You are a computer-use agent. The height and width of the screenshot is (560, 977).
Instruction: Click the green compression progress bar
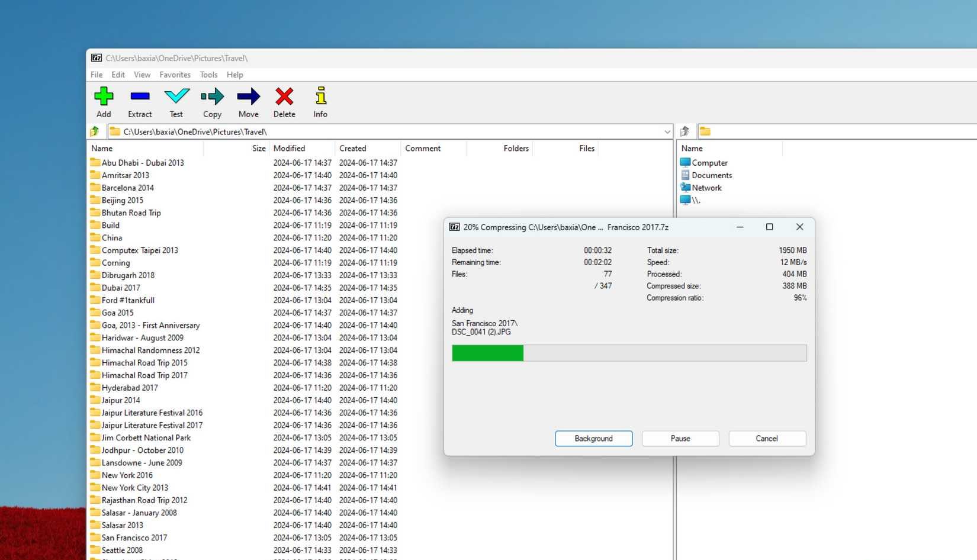point(487,353)
